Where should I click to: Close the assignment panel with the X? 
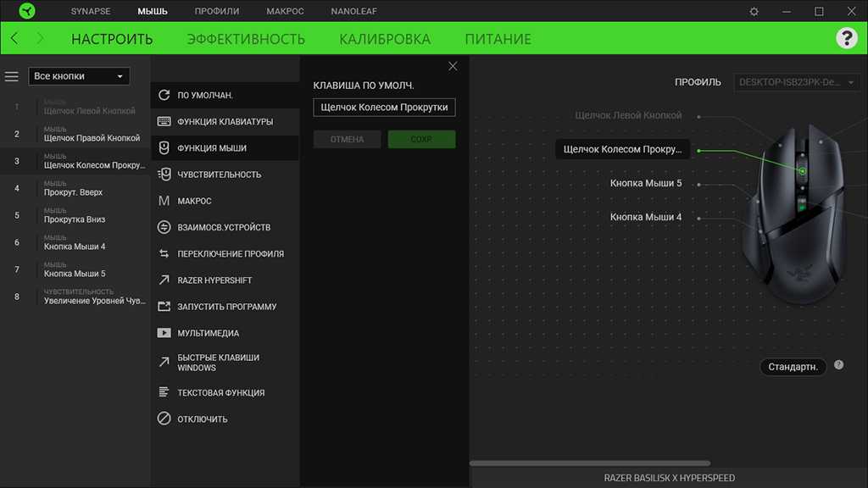(453, 66)
